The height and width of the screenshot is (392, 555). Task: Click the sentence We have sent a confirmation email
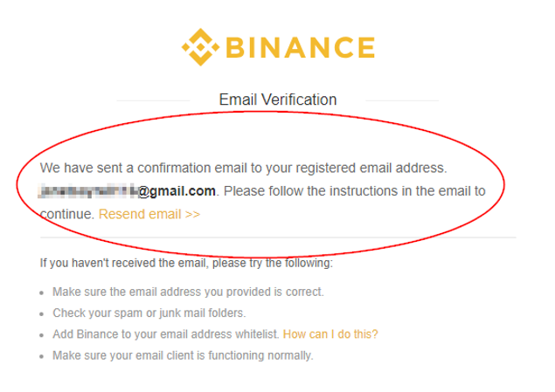point(243,168)
